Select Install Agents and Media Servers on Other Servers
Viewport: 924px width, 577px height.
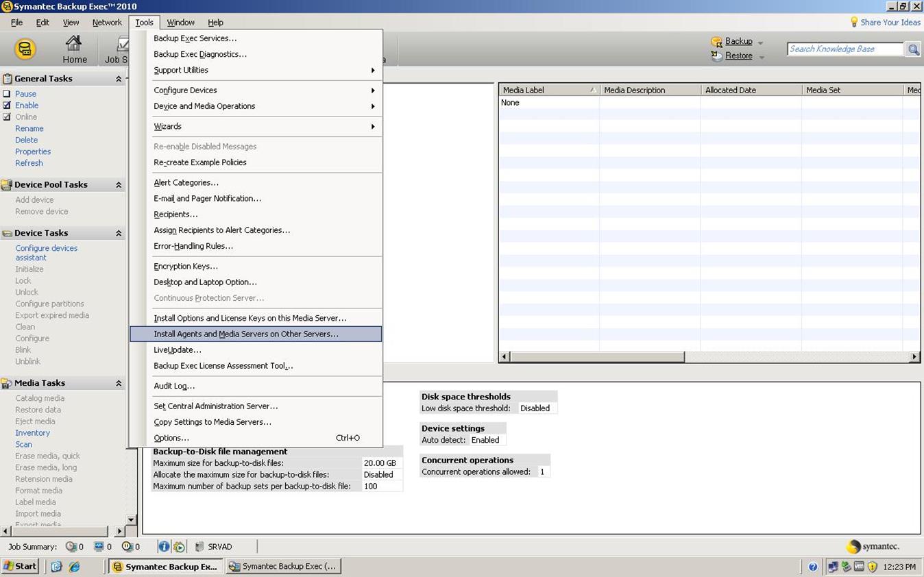256,334
